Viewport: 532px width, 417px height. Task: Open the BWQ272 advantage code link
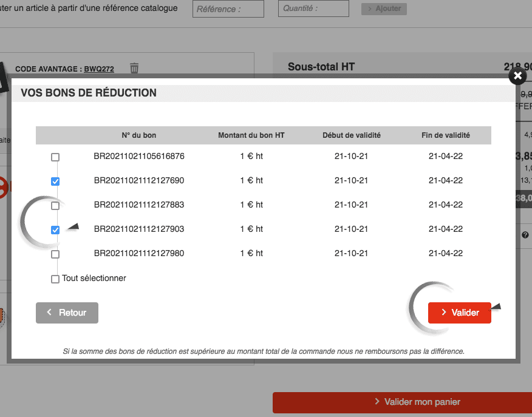[99, 69]
